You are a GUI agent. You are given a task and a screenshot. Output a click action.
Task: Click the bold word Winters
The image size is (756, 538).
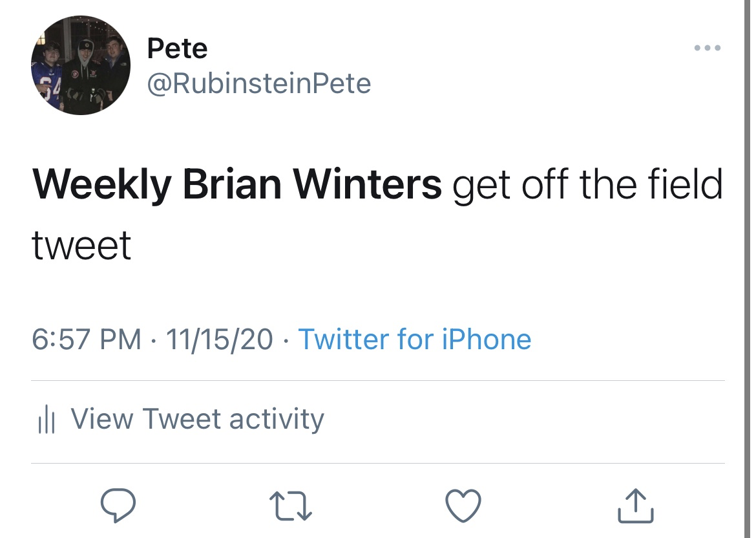368,185
